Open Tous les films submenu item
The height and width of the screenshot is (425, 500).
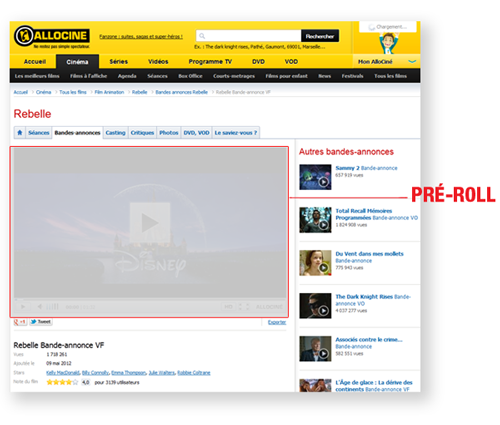(390, 76)
